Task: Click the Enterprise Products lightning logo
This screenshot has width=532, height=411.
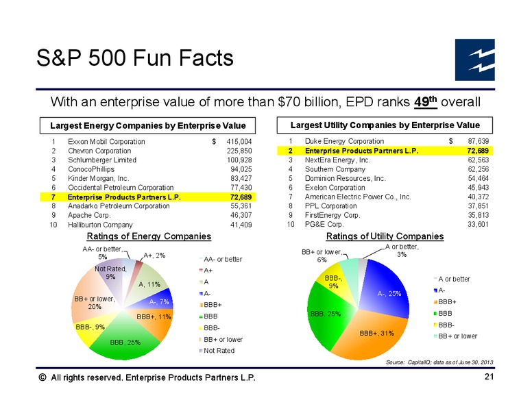Action: tap(474, 60)
